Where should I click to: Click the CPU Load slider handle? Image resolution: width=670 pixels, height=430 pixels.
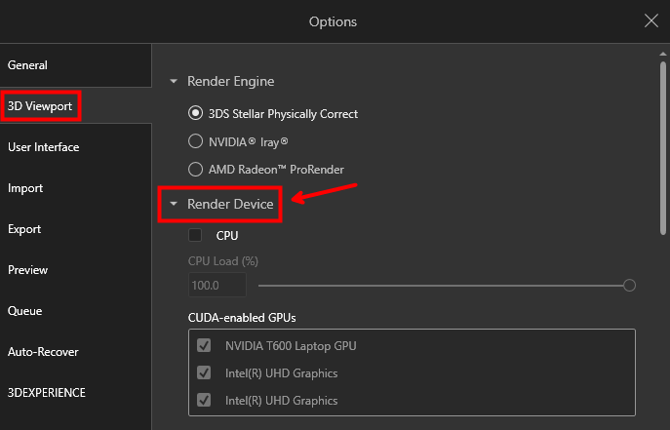click(x=629, y=285)
